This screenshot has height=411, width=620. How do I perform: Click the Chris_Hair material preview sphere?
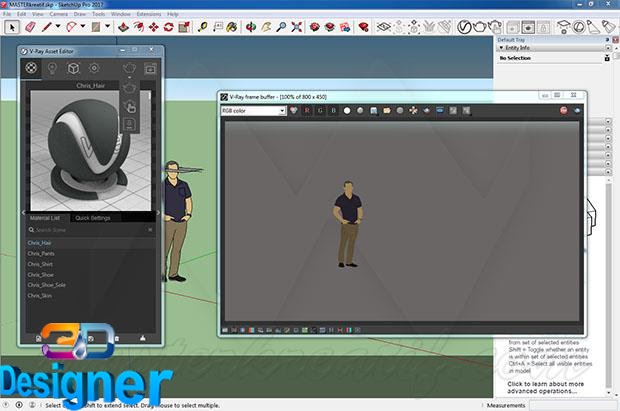pyautogui.click(x=89, y=150)
